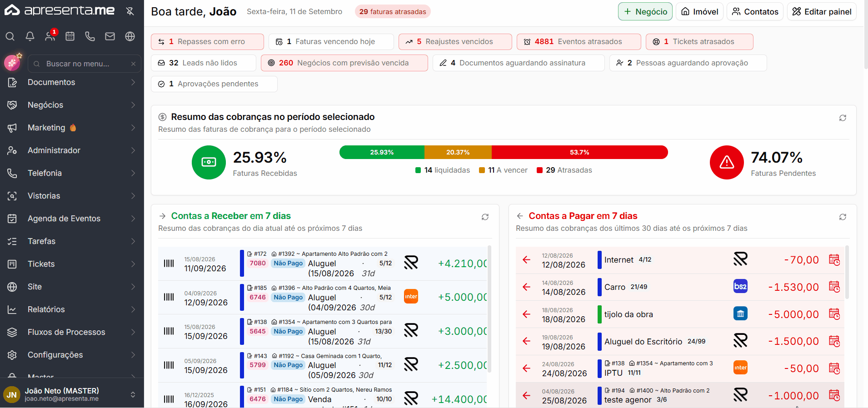Open Vistorias in the sidebar

(x=72, y=196)
